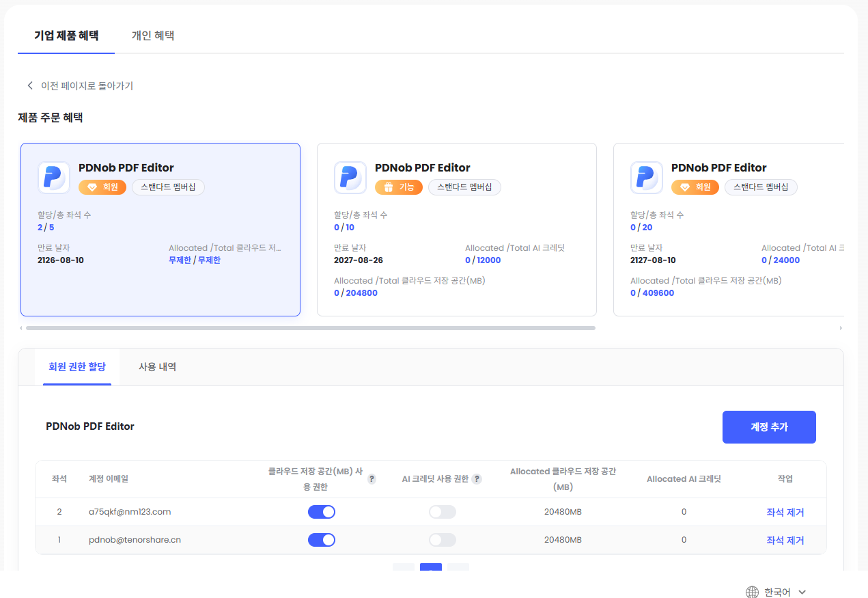The width and height of the screenshot is (868, 598).
Task: Click 20480MB in the a75qkf@nm123.com row
Action: 563,512
